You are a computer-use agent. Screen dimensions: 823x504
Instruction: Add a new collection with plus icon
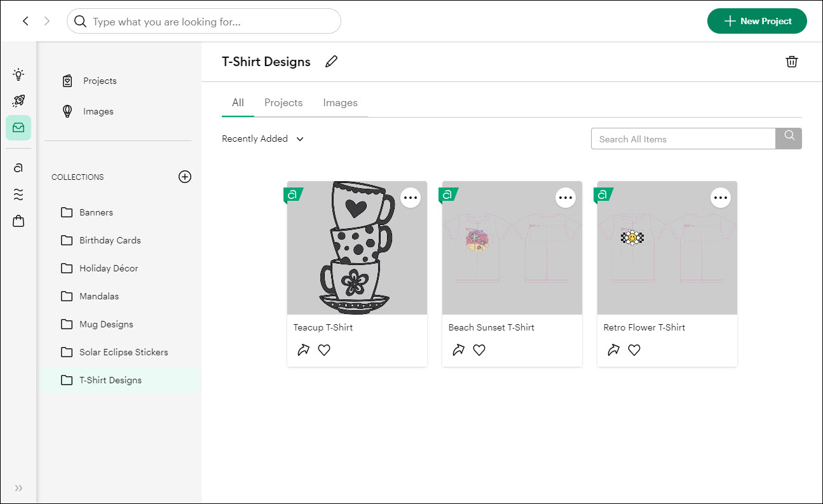coord(184,177)
